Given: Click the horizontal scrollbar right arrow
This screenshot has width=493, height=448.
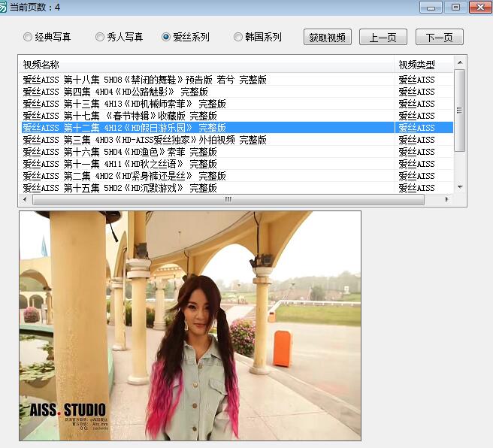Looking at the screenshot, I should coord(446,199).
